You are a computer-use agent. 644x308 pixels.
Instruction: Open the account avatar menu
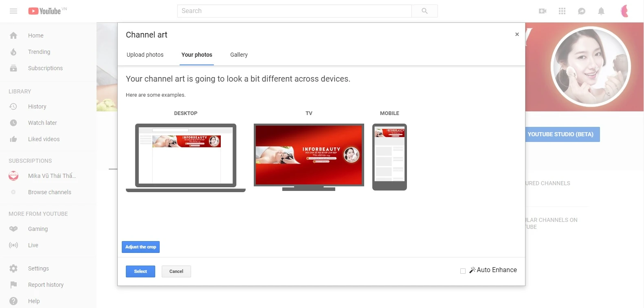[624, 11]
